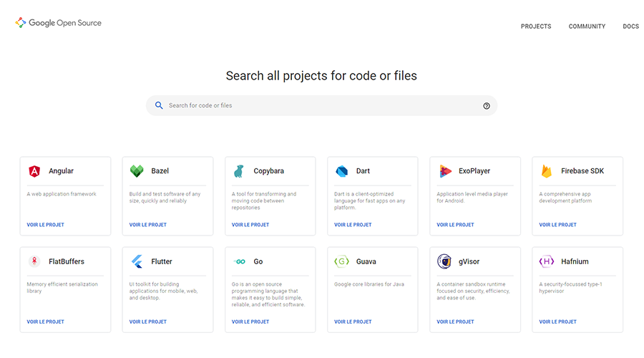Viewport: 644px width, 358px height.
Task: Open Voir le projet link for Go
Action: [250, 321]
